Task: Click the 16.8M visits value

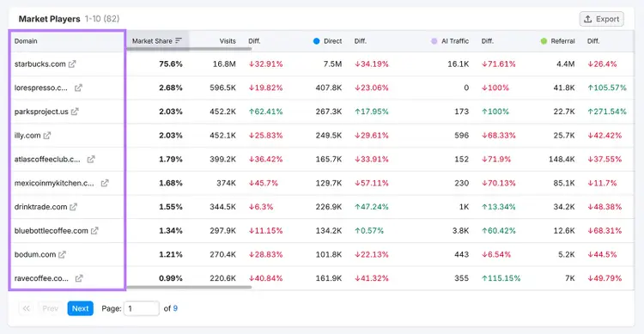Action: pyautogui.click(x=224, y=64)
